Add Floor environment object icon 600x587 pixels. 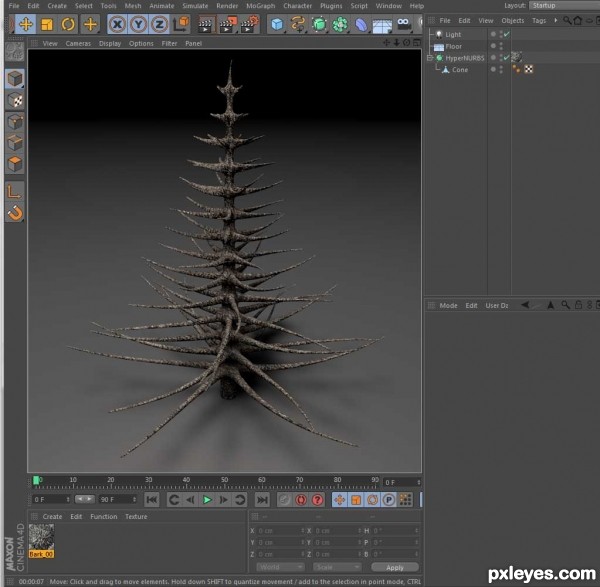click(x=382, y=25)
